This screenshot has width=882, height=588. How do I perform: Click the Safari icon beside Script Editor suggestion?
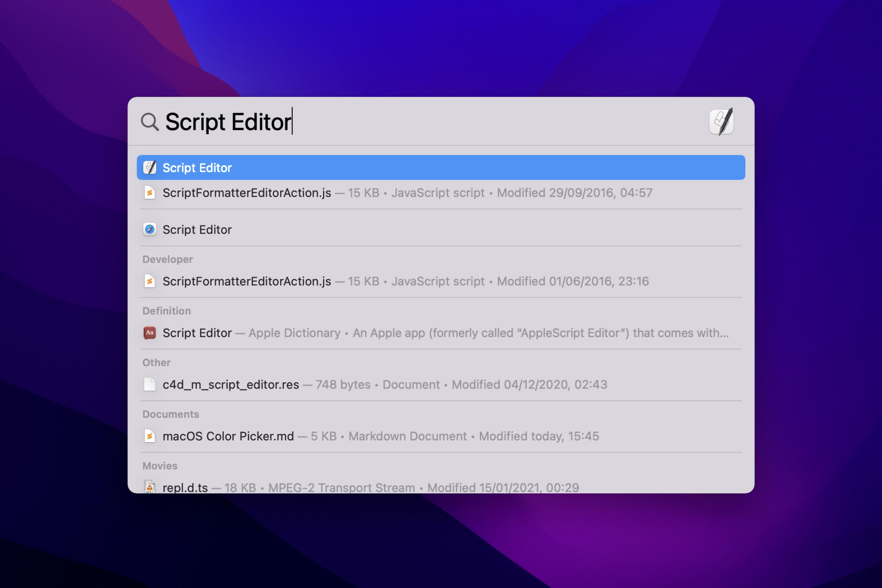[x=150, y=229]
